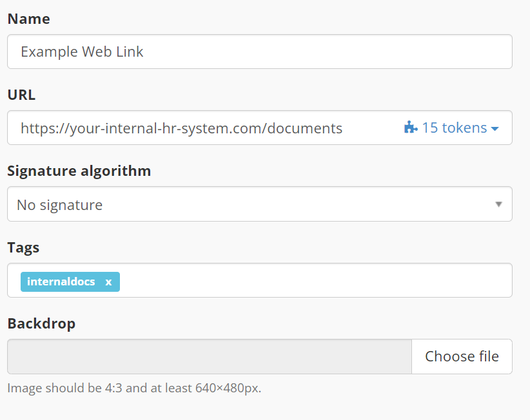530x420 pixels.
Task: Click the No signature selected value text
Action: [59, 205]
